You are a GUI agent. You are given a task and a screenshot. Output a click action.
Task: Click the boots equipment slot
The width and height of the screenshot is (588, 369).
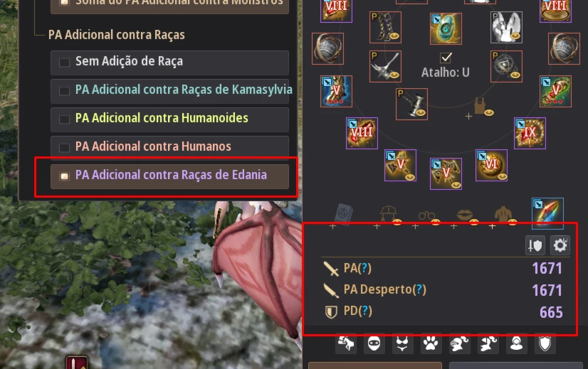point(385,27)
